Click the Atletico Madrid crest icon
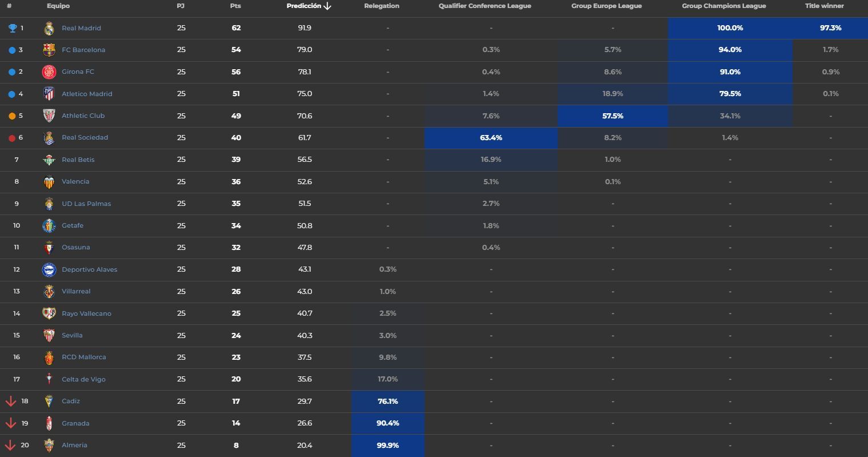Image resolution: width=868 pixels, height=457 pixels. (x=49, y=94)
